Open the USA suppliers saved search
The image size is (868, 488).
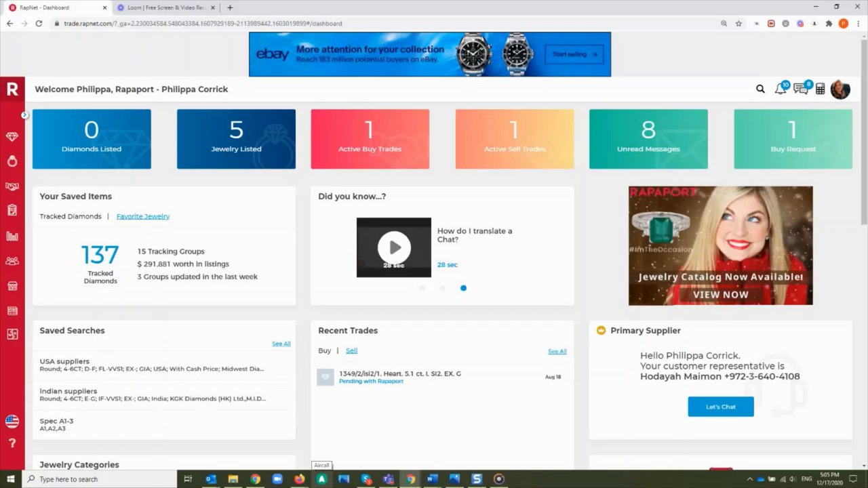click(x=164, y=365)
